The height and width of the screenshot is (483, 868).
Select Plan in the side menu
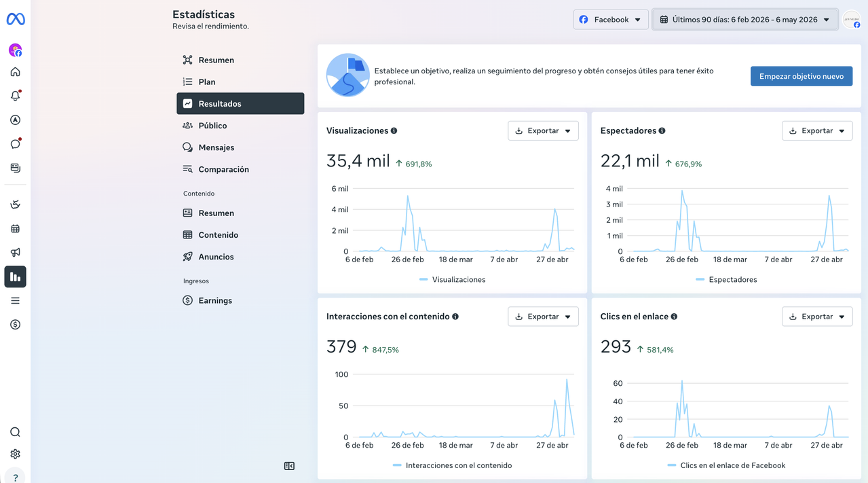click(240, 82)
